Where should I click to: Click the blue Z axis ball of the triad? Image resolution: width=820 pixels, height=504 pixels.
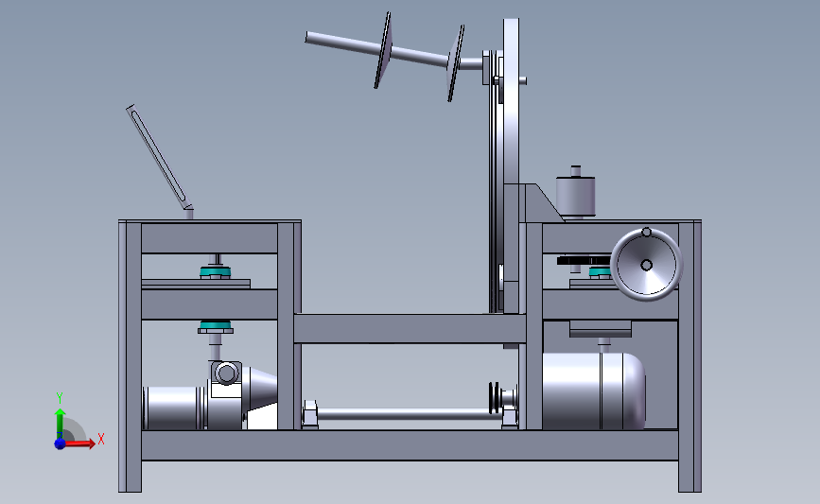[60, 443]
